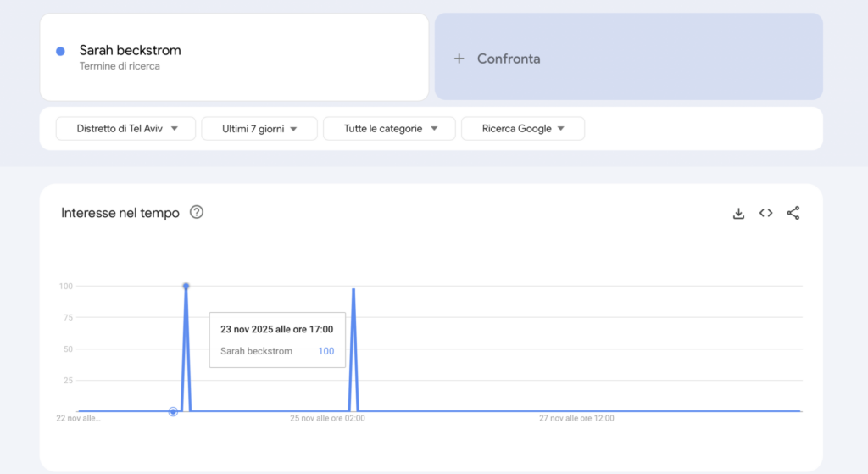This screenshot has width=868, height=474.
Task: Click the blue dot beside Sarah beckstrom
Action: coord(60,51)
